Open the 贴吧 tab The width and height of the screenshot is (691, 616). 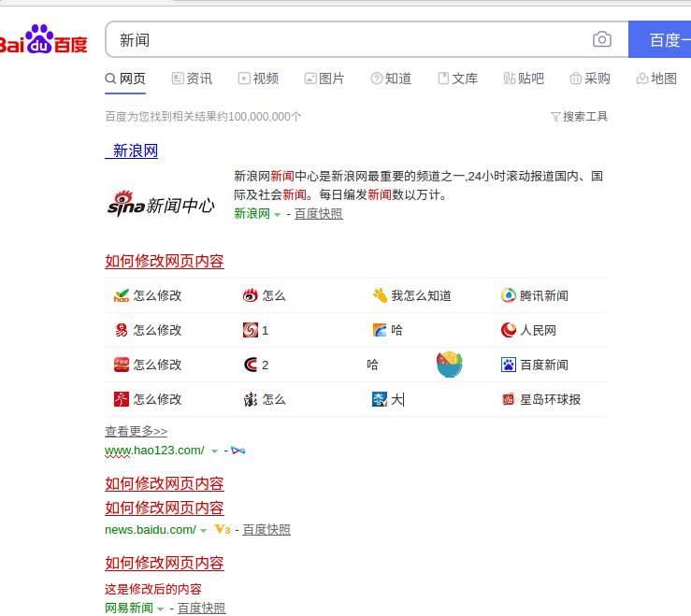524,79
